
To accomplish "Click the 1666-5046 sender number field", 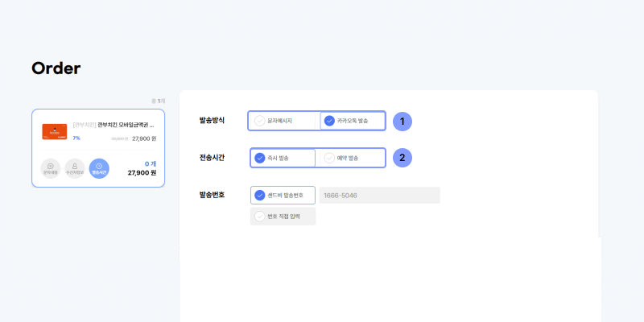I will tap(379, 195).
